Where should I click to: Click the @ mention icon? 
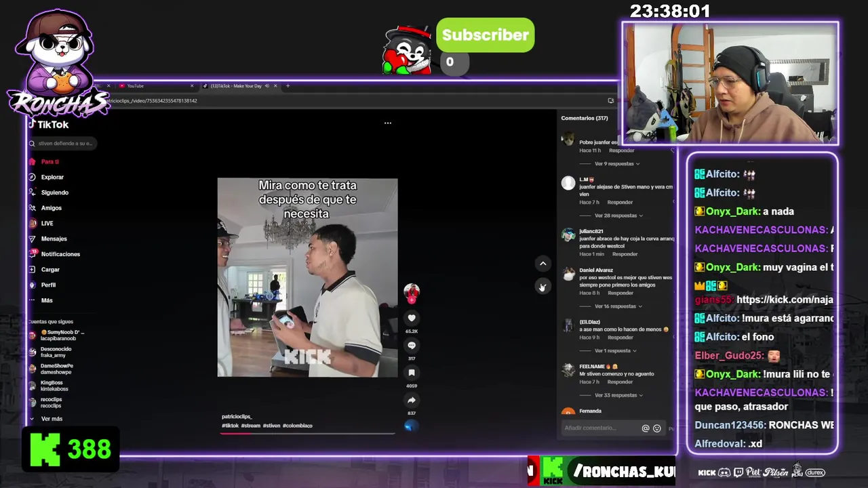click(646, 428)
